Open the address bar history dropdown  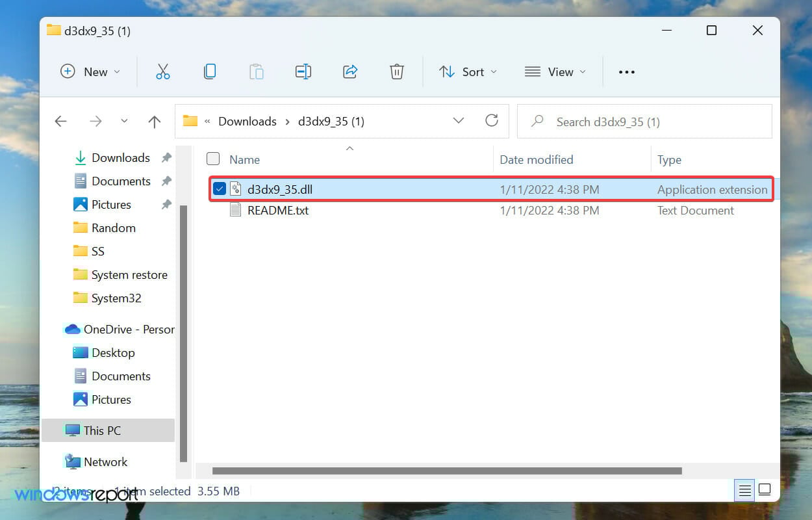tap(459, 121)
